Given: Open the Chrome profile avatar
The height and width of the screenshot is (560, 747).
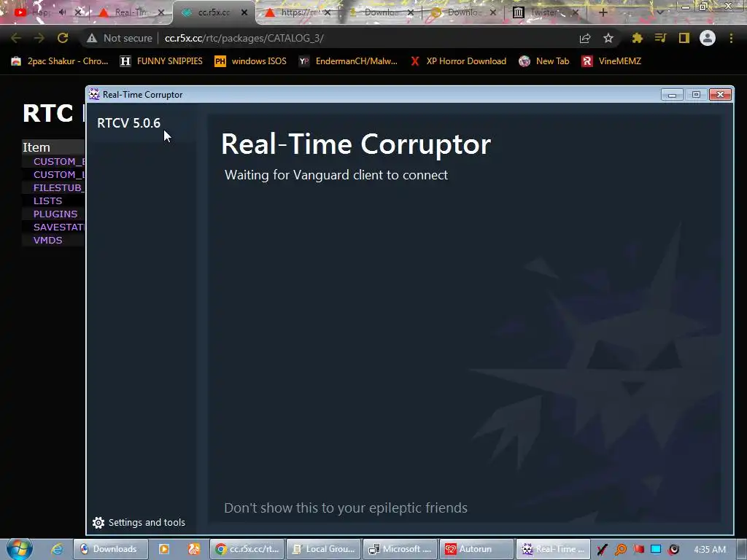Looking at the screenshot, I should tap(708, 38).
